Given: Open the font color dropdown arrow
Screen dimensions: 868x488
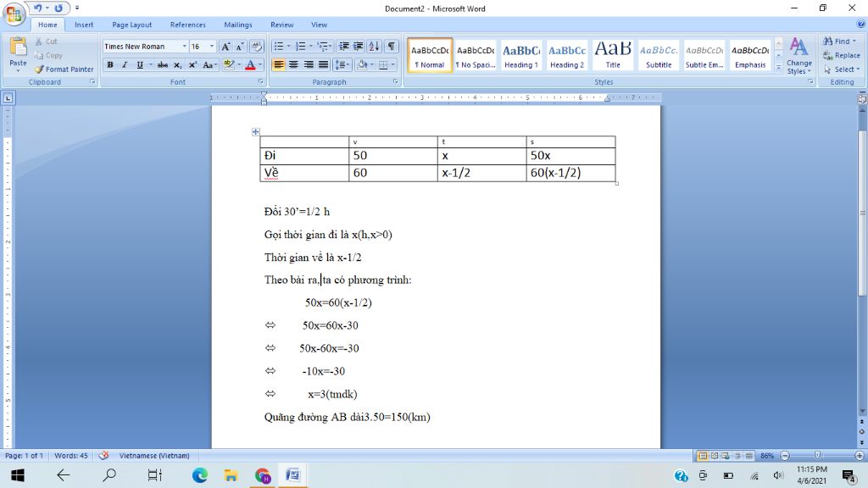Looking at the screenshot, I should point(260,64).
